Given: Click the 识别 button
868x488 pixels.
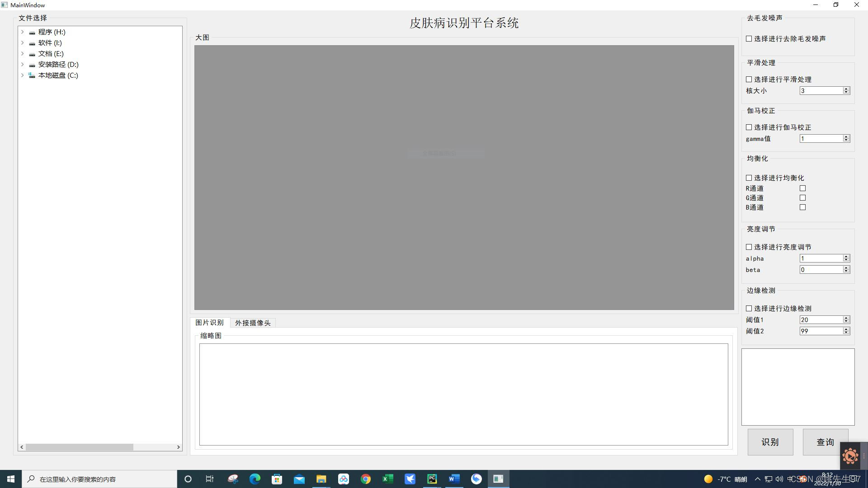Looking at the screenshot, I should 770,442.
